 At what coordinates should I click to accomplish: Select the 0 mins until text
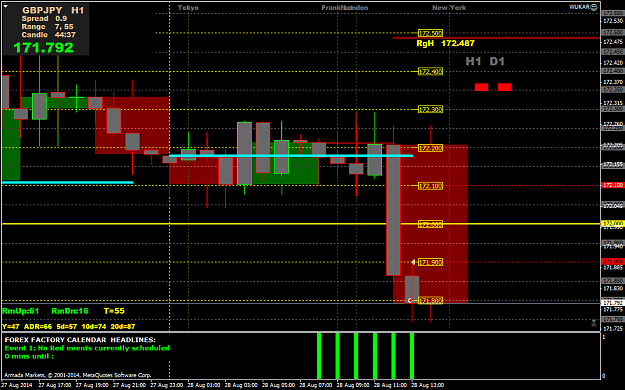(29, 357)
